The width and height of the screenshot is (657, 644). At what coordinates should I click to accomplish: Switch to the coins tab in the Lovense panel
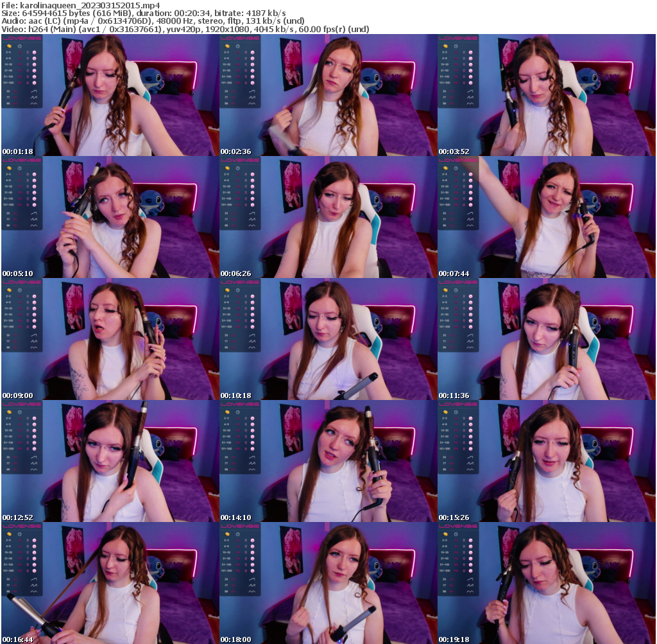8,46
